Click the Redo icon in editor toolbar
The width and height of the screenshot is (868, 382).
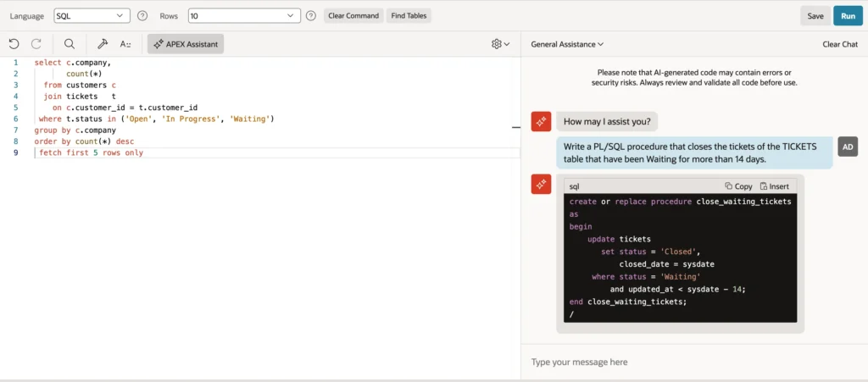(x=36, y=44)
